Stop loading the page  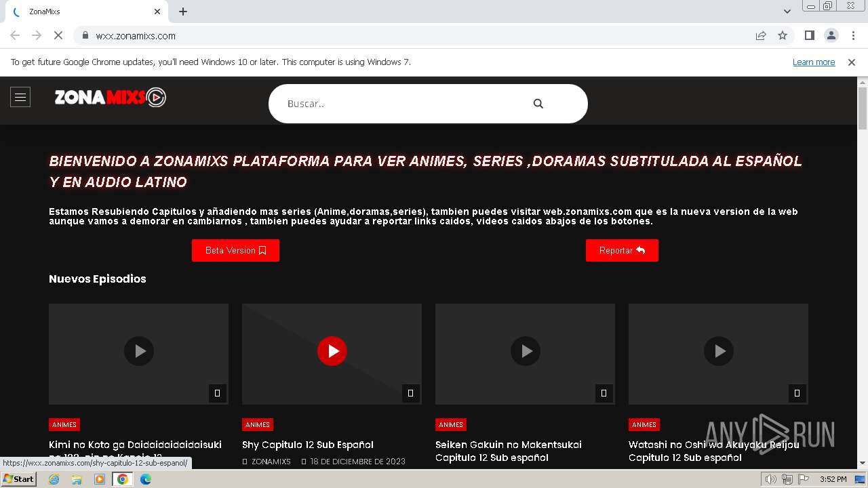point(58,35)
